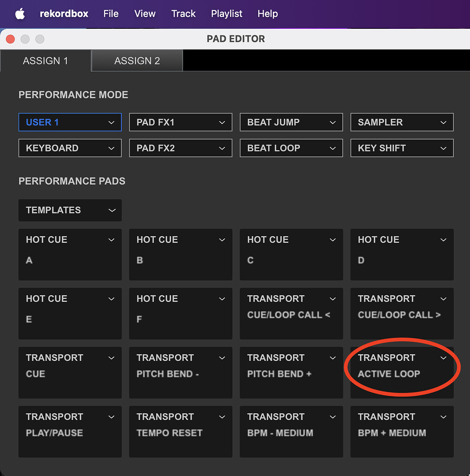Open the Apple menu
The height and width of the screenshot is (476, 470).
point(20,13)
